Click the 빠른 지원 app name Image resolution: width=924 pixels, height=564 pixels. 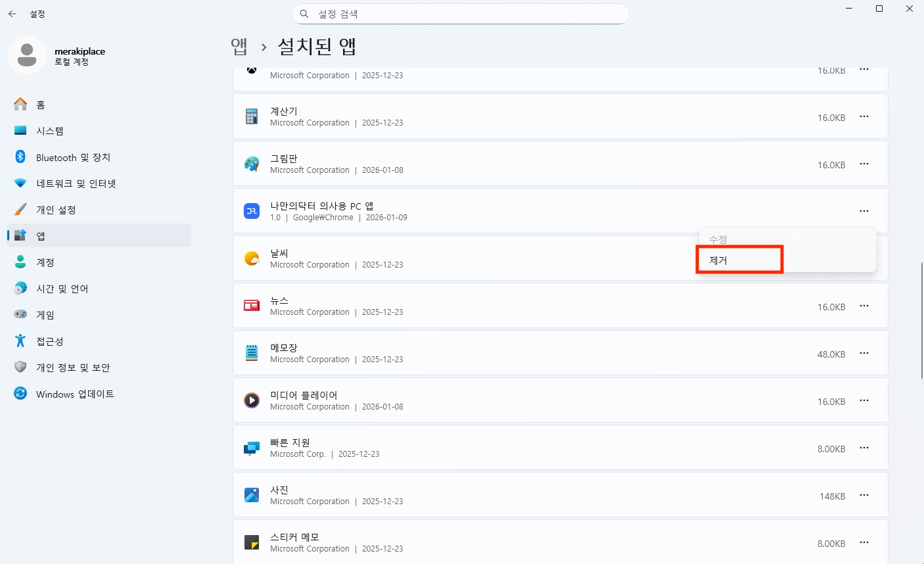pos(290,442)
